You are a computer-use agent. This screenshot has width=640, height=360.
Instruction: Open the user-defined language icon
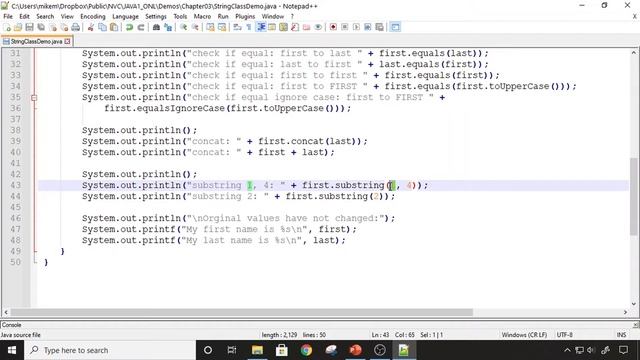[272, 27]
